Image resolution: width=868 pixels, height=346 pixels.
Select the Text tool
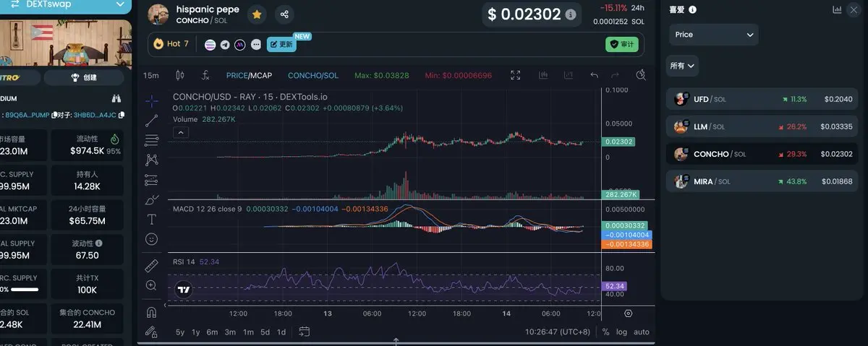(x=152, y=219)
